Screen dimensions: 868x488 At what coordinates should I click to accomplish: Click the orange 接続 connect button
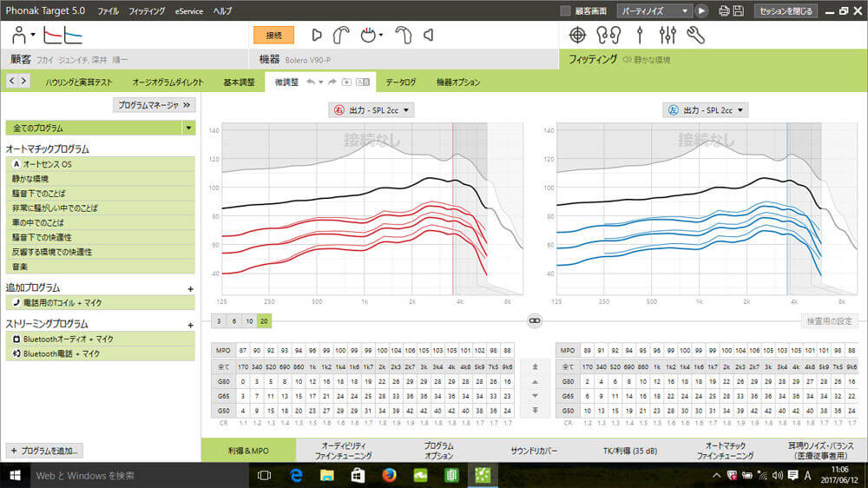273,36
